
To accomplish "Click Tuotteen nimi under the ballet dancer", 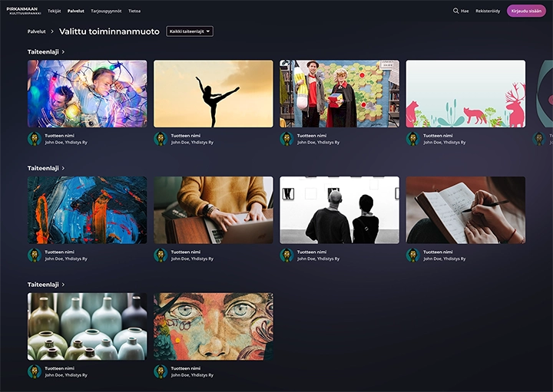I will (186, 136).
